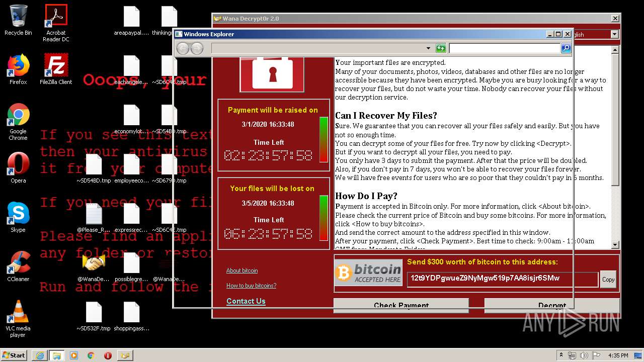Click Back arrow in Windows Explorer
This screenshot has height=362, width=644.
tap(183, 48)
